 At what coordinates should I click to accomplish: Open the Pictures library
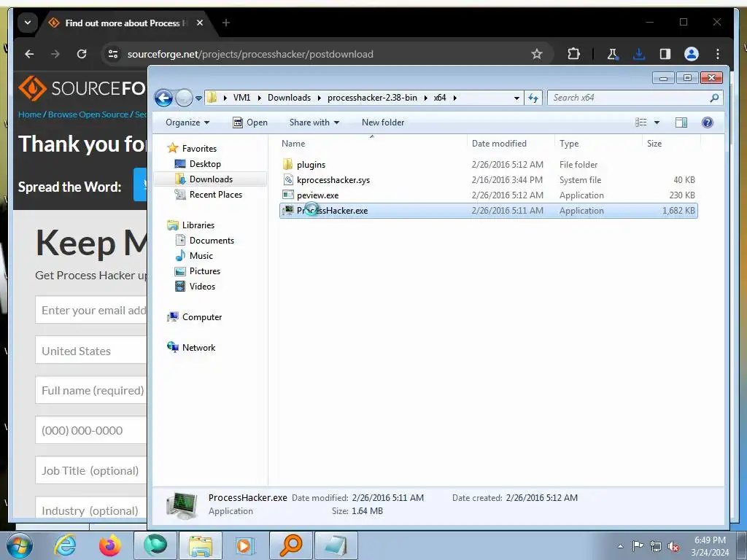coord(205,271)
